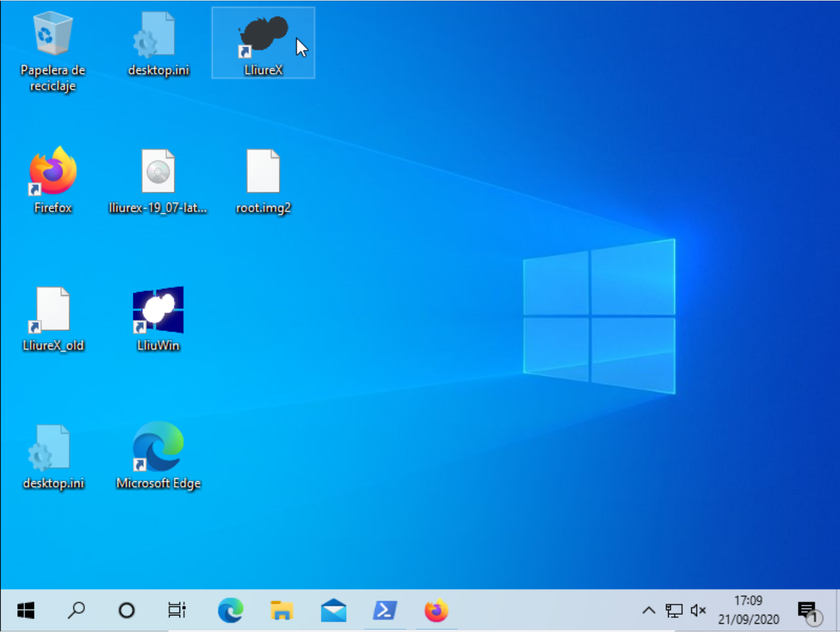The image size is (840, 632).
Task: Show hidden system tray icons
Action: [648, 610]
